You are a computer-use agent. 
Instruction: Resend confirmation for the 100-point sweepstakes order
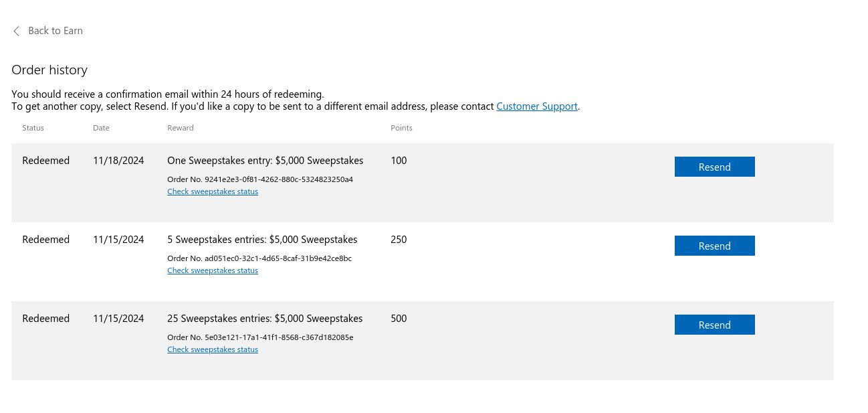pos(714,167)
